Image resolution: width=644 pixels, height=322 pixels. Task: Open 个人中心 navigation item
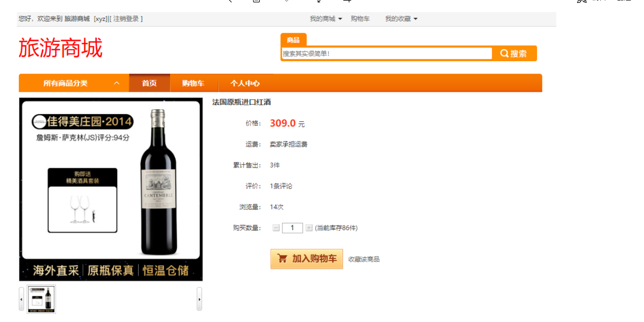coord(245,83)
